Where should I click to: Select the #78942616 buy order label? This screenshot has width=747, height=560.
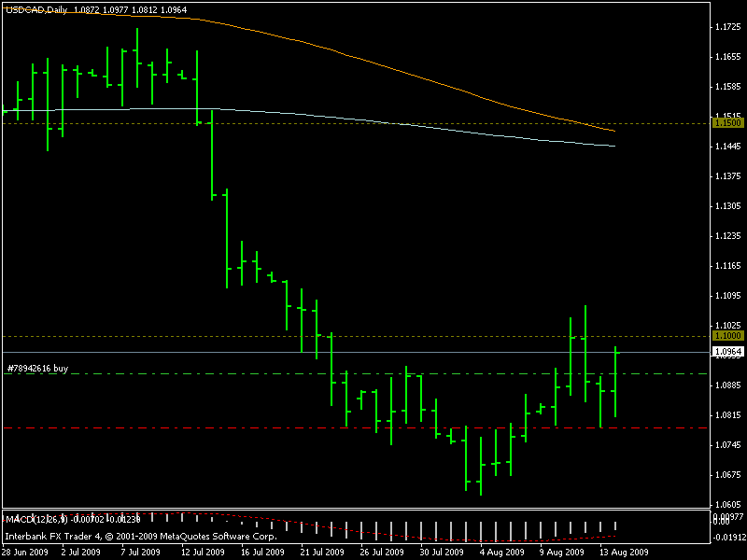37,368
